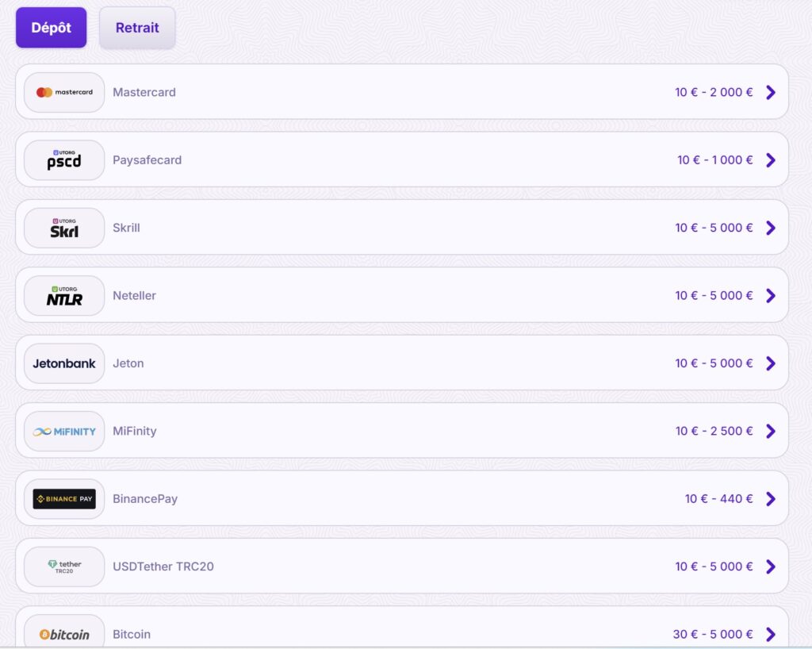
Task: Click the Binance Pay logo
Action: 64,499
